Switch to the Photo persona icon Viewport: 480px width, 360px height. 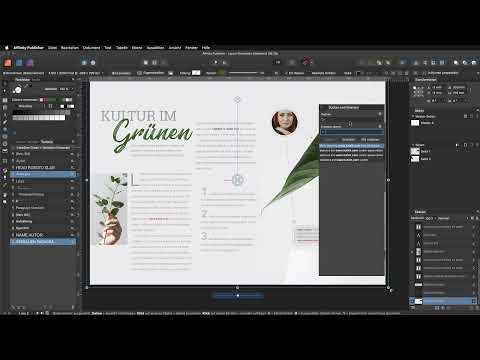pos(29,63)
